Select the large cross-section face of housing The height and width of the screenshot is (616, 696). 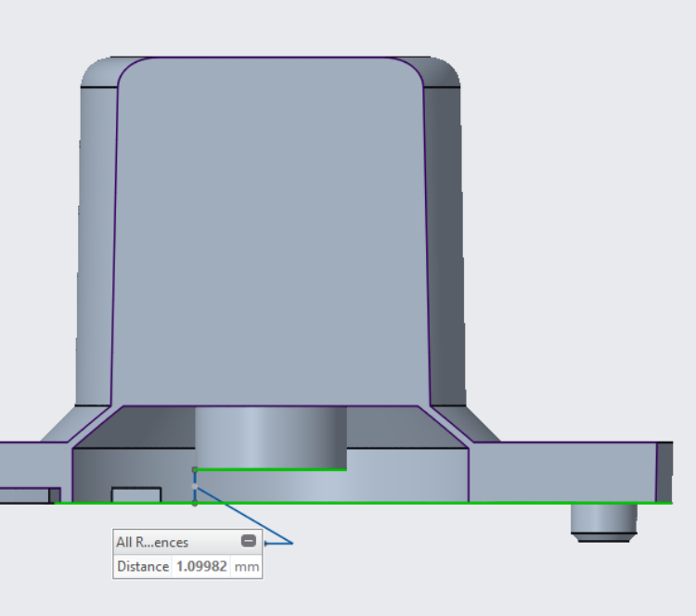269,232
